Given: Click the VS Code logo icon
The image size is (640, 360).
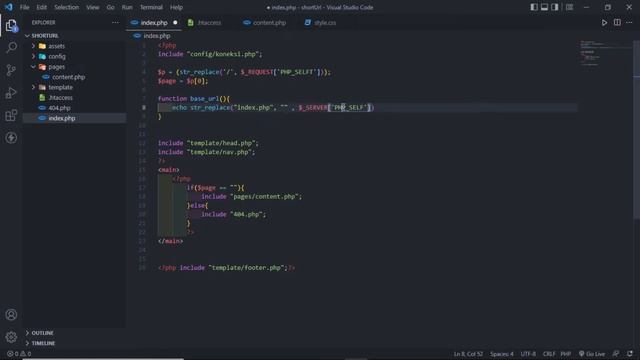Looking at the screenshot, I should pyautogui.click(x=9, y=7).
